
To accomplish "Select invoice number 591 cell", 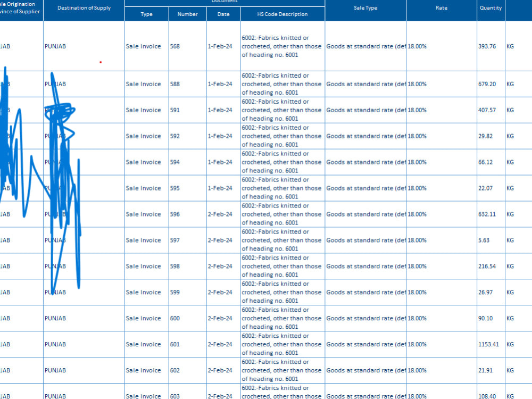I will pyautogui.click(x=187, y=110).
